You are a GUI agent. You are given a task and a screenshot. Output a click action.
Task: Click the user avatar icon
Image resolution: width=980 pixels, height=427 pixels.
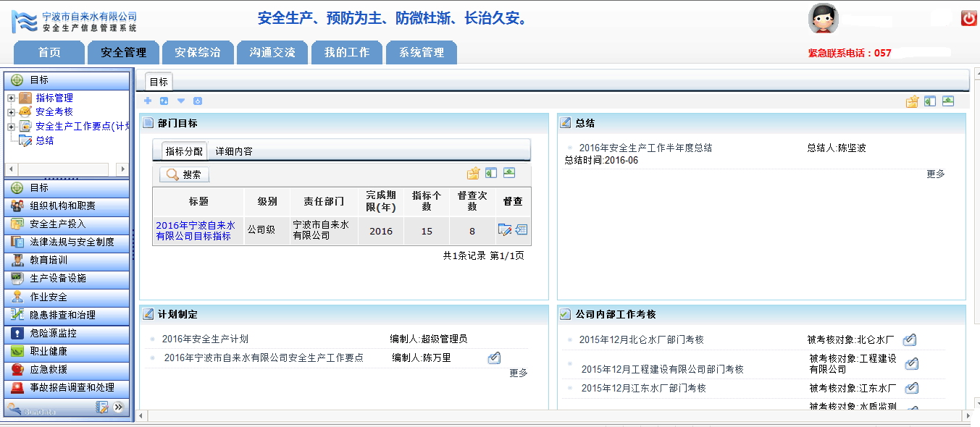[823, 19]
